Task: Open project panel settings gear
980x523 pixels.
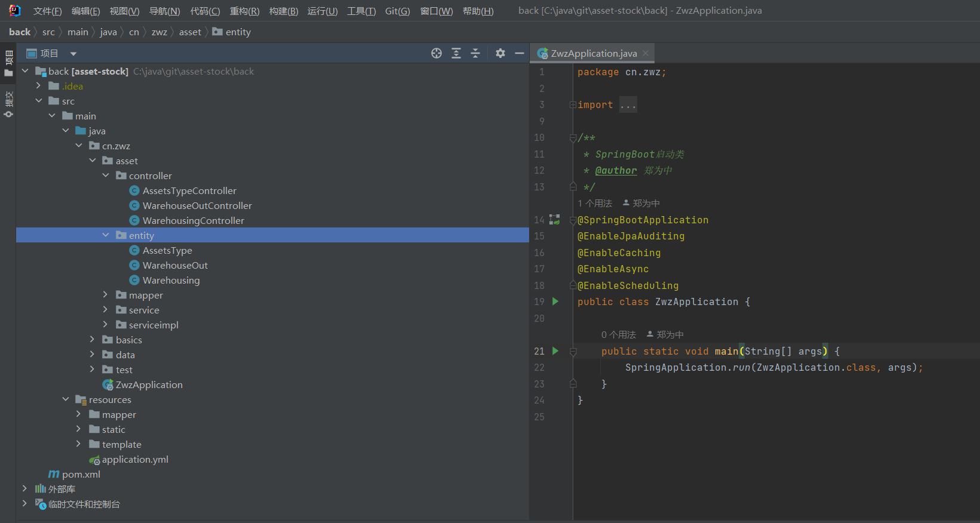Action: point(500,53)
